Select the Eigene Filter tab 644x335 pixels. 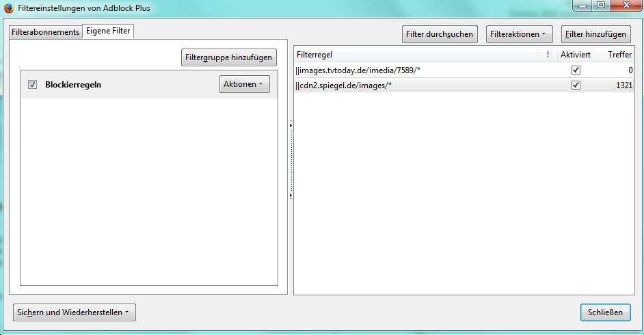pyautogui.click(x=108, y=31)
